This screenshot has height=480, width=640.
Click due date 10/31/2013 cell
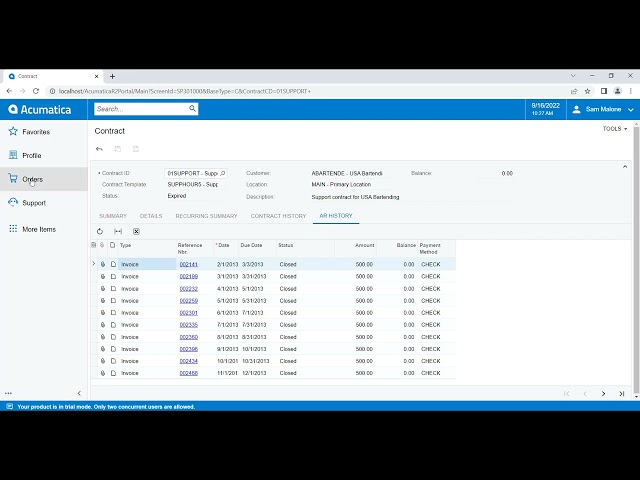[x=256, y=361]
